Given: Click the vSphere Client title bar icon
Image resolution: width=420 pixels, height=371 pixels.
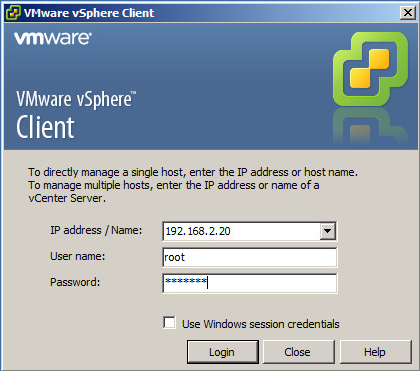Looking at the screenshot, I should coord(13,13).
